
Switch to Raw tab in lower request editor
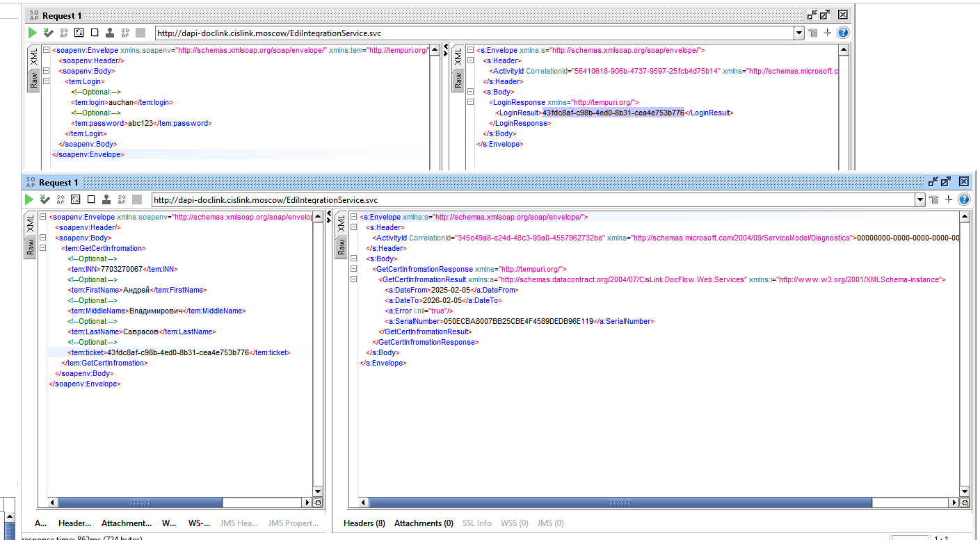coord(30,247)
